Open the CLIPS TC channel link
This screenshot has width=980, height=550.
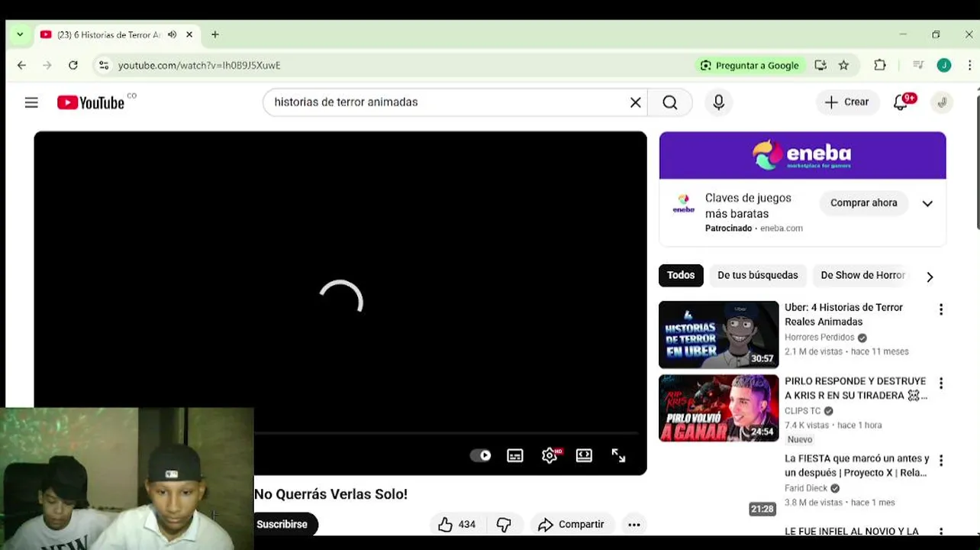click(x=803, y=411)
